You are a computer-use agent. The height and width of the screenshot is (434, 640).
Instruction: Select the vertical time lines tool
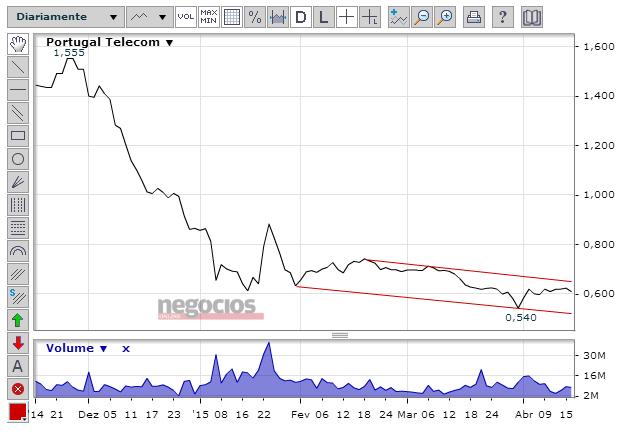(x=18, y=205)
